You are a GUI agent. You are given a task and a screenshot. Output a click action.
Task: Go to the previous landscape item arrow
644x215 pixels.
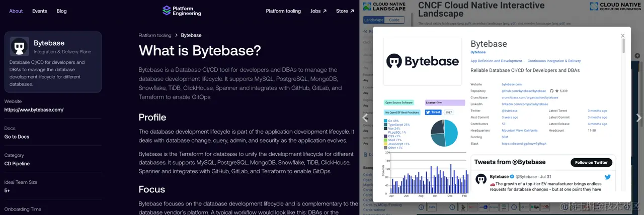366,118
